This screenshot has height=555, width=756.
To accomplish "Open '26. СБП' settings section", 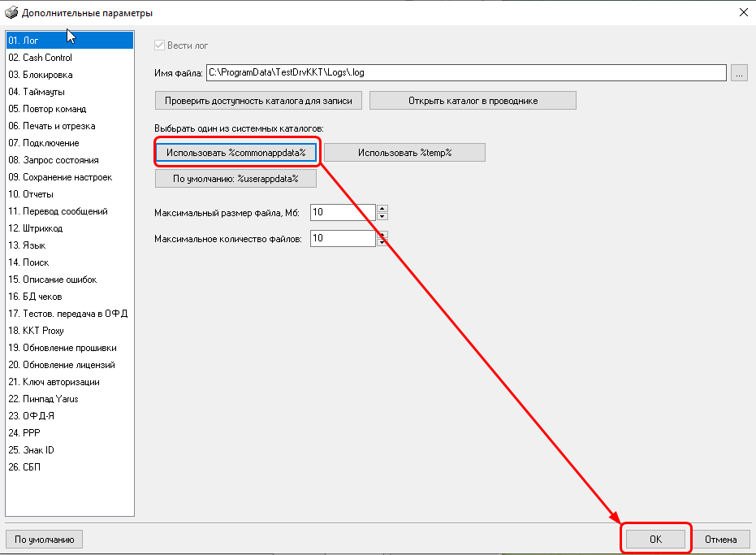I will point(24,467).
